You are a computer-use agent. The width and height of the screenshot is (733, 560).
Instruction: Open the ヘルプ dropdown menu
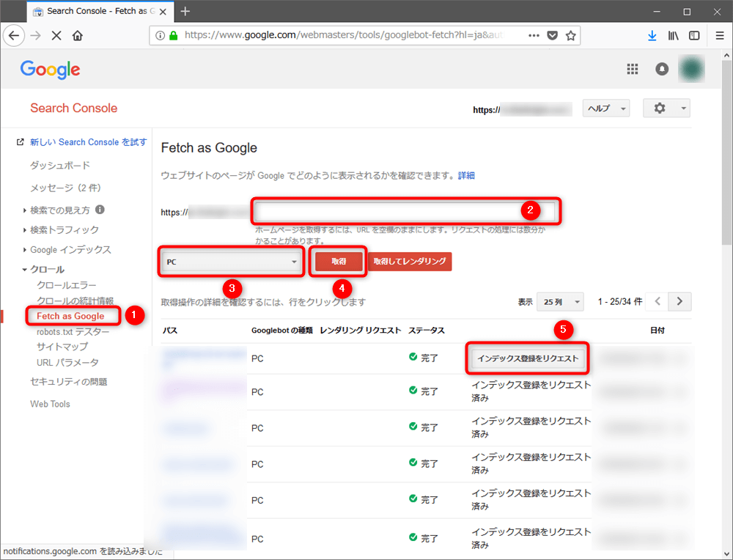tap(606, 108)
